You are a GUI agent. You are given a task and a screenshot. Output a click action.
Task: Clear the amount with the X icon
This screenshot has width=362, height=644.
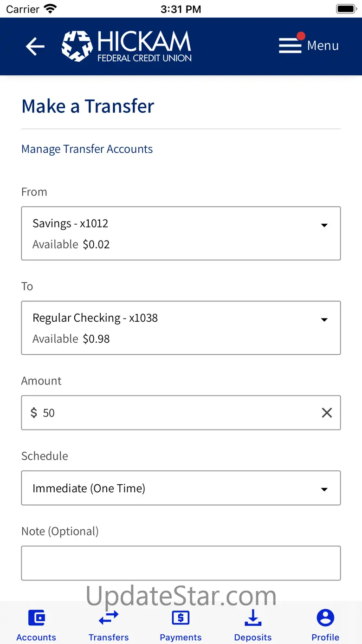pyautogui.click(x=327, y=413)
